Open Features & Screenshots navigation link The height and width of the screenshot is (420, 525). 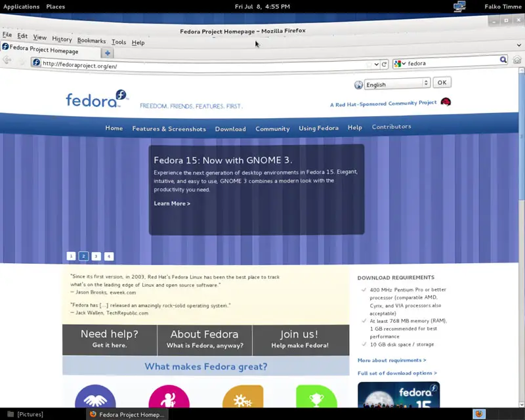click(x=169, y=129)
